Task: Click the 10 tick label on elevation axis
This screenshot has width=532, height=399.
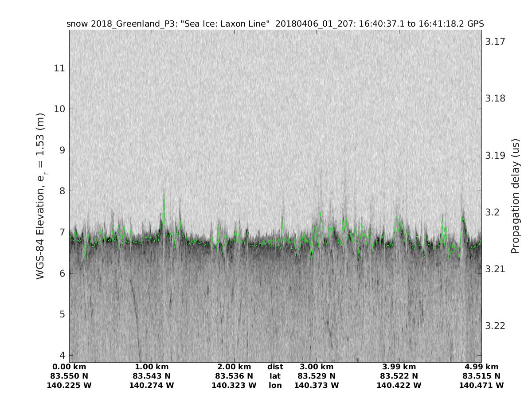Action: [59, 109]
